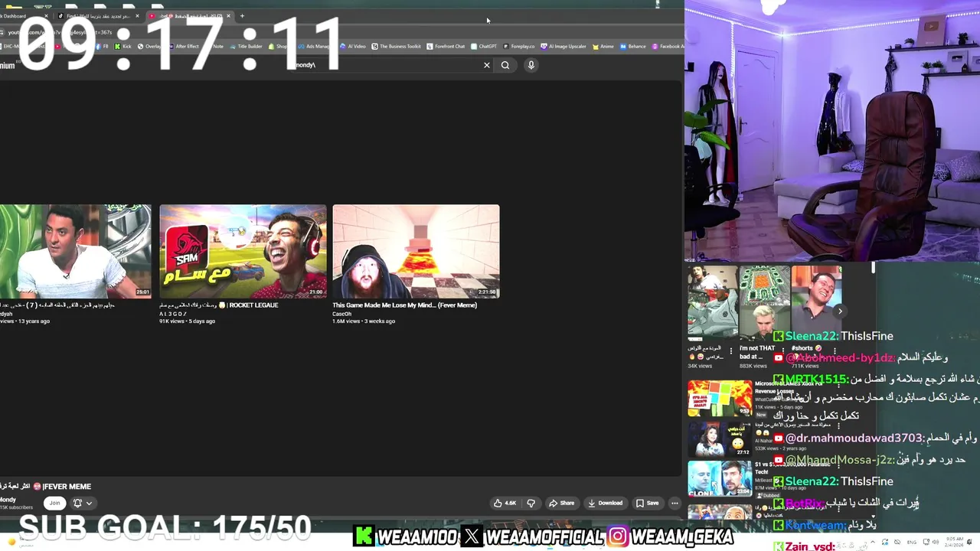Save the video to a playlist

[648, 503]
